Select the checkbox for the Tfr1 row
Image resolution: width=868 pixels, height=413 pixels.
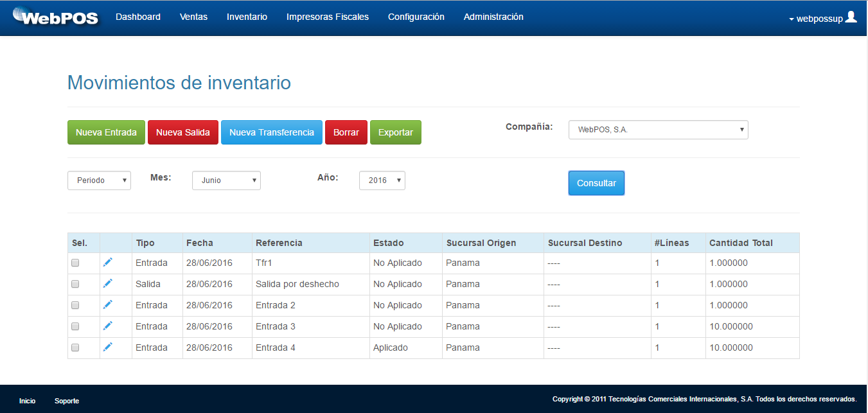pyautogui.click(x=75, y=262)
